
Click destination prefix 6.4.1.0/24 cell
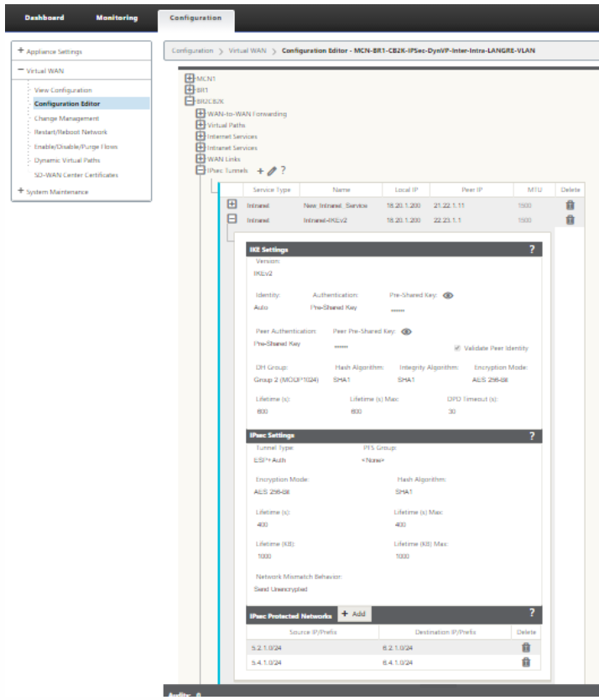click(398, 662)
